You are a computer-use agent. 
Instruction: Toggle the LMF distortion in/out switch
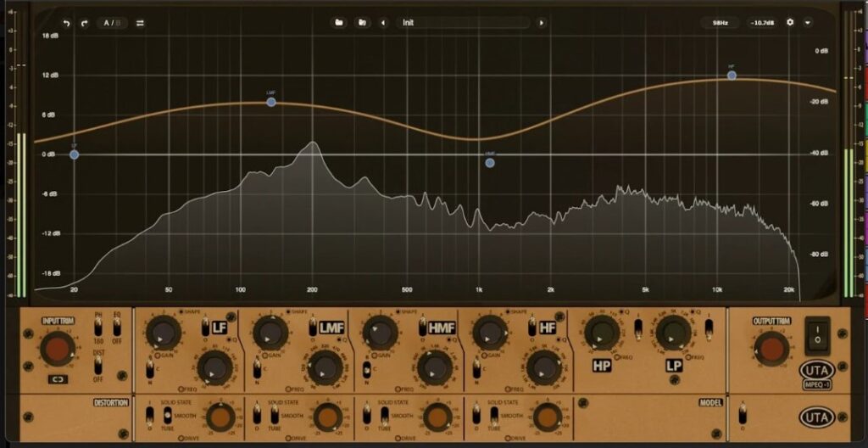[257, 415]
